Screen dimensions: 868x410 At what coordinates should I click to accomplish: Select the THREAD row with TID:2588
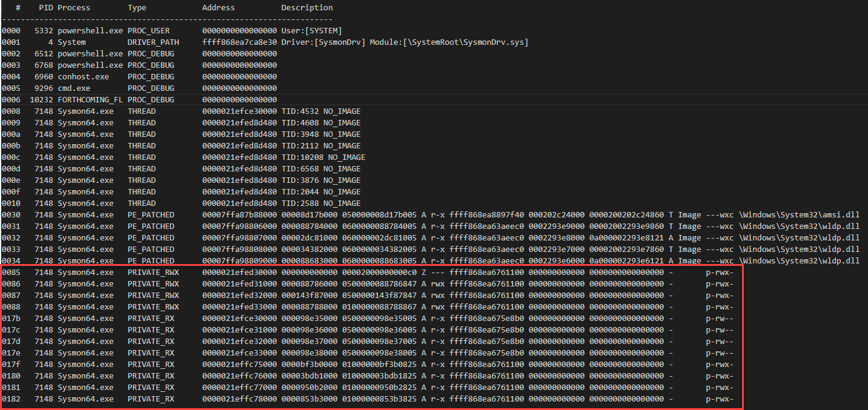(182, 203)
